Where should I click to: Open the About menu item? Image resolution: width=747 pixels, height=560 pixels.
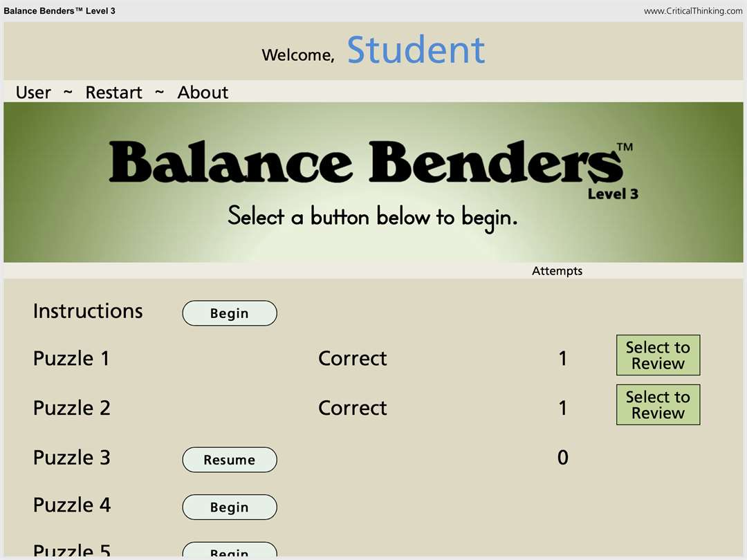point(203,92)
